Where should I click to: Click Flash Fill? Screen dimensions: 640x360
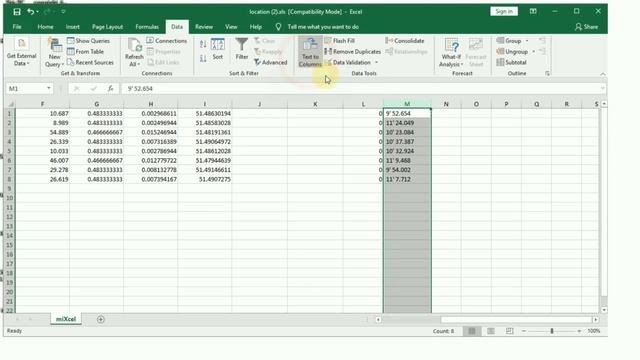(x=340, y=41)
